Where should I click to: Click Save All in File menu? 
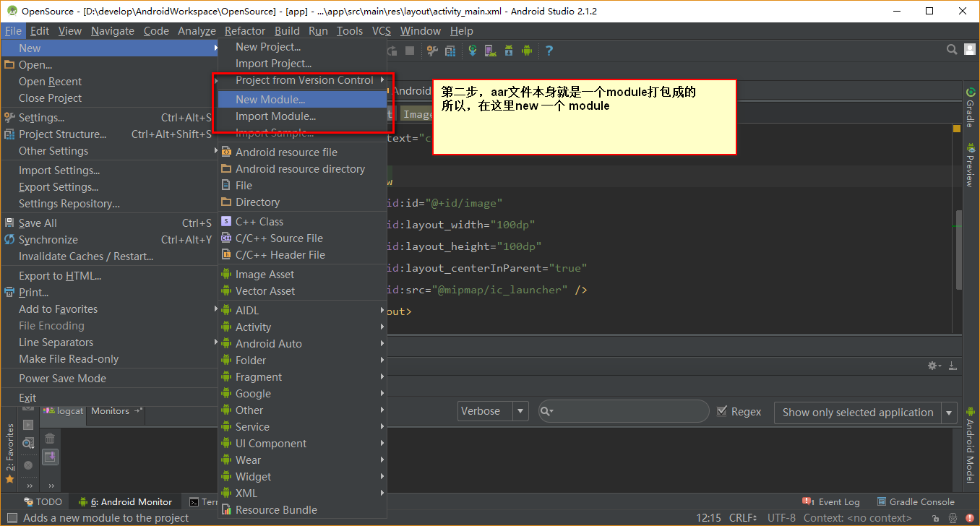coord(108,223)
